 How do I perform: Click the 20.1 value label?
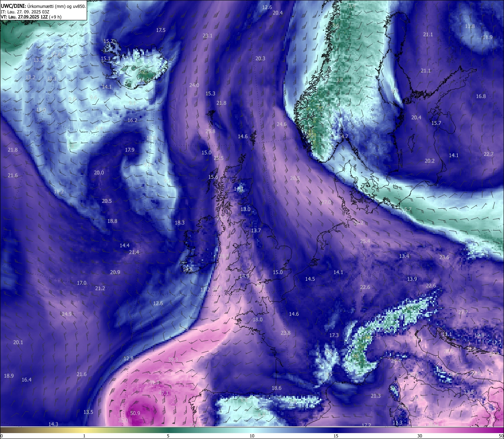pyautogui.click(x=18, y=342)
